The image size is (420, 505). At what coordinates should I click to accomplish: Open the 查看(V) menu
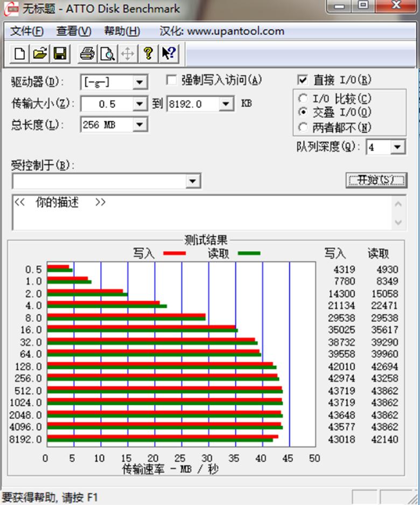point(74,31)
